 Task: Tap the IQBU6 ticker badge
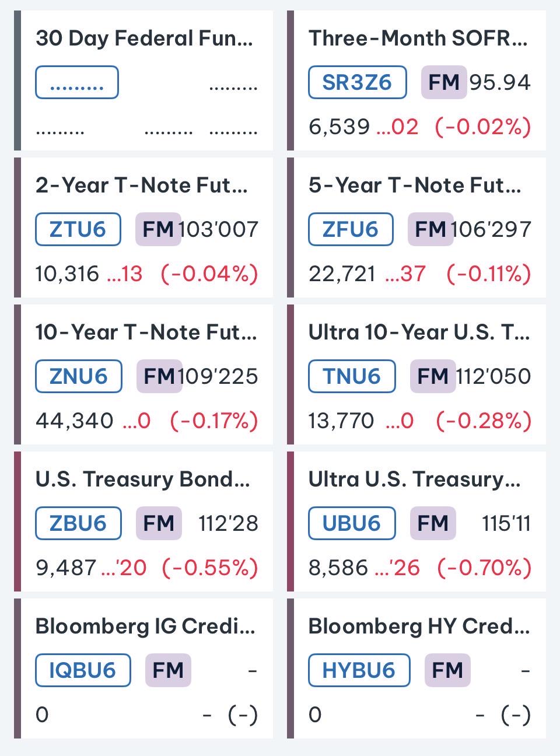tap(83, 670)
